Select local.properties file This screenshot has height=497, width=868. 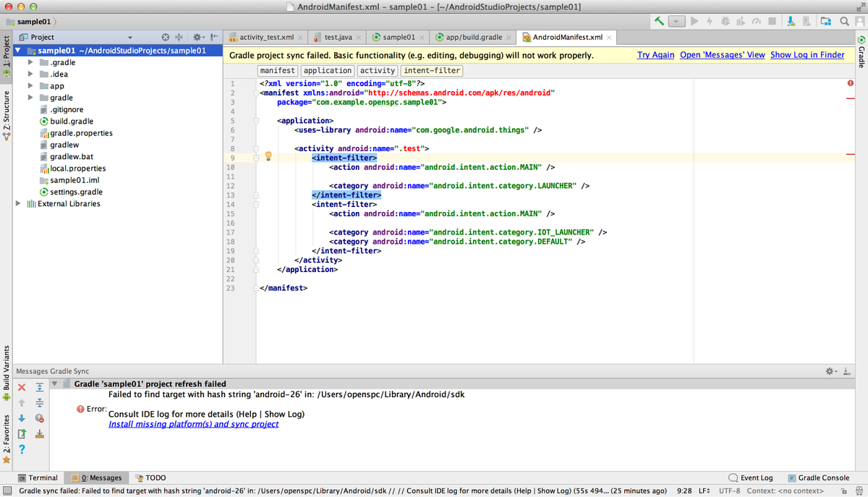pyautogui.click(x=72, y=168)
